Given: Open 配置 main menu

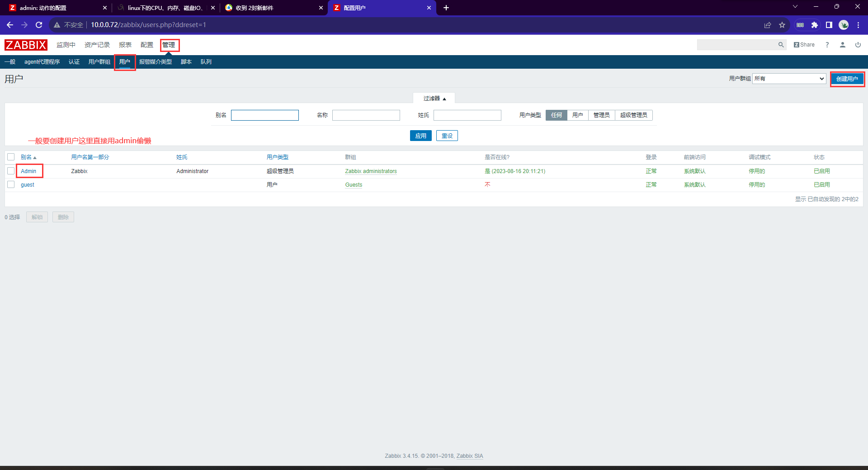Looking at the screenshot, I should coord(147,45).
